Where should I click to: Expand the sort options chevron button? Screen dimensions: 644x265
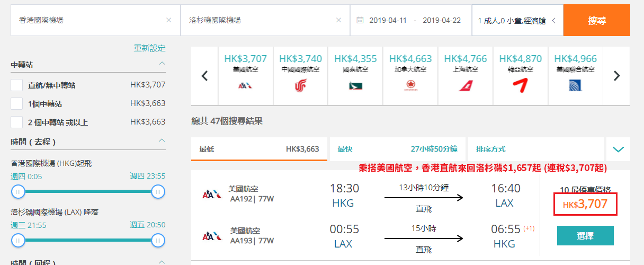[618, 149]
